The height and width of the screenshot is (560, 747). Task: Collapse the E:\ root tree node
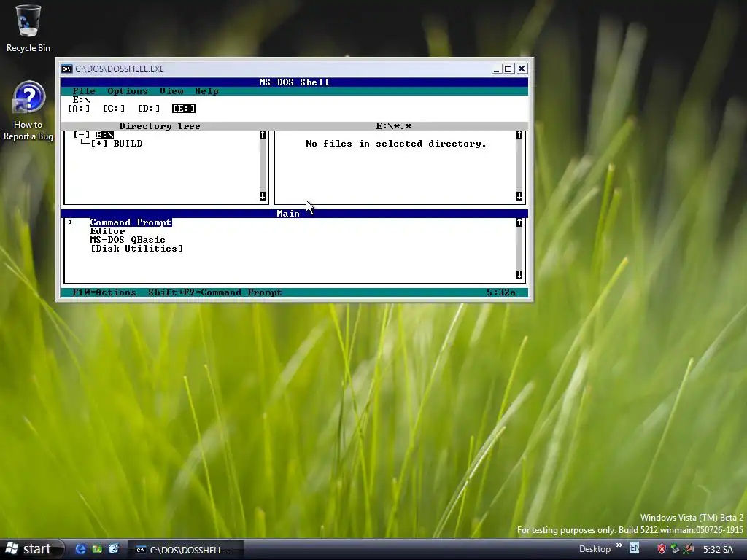click(x=82, y=135)
